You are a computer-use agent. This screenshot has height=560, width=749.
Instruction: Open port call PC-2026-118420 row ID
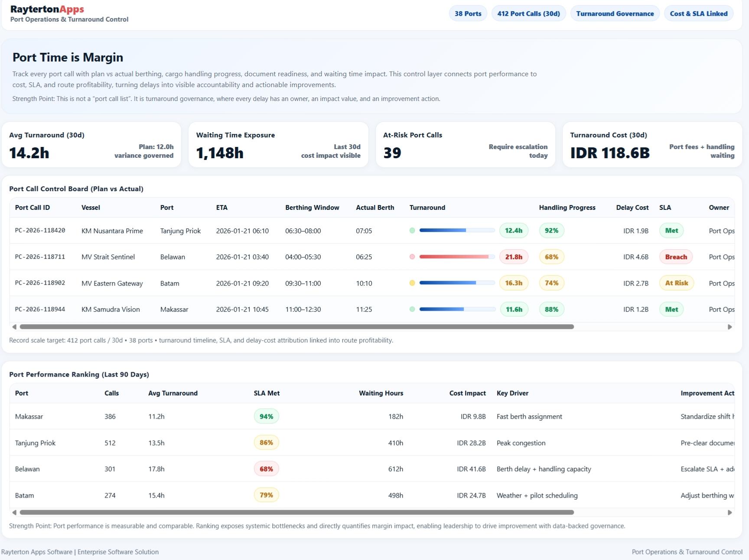(x=40, y=231)
